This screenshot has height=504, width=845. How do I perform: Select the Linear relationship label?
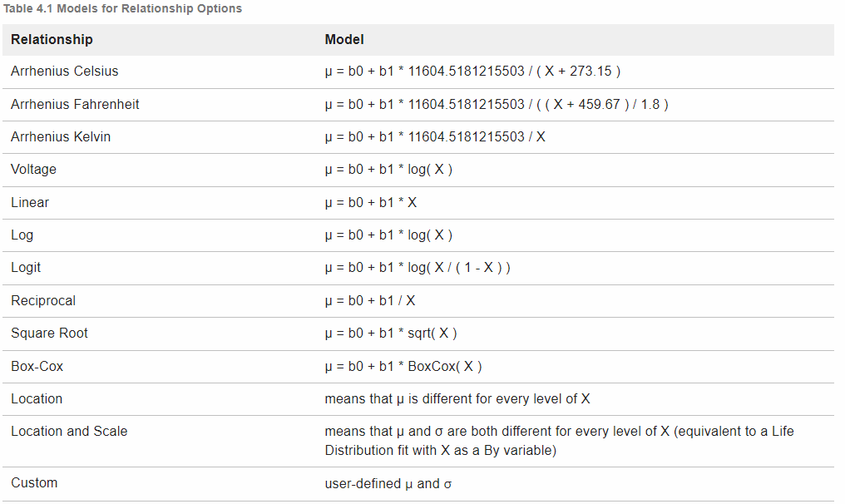(x=29, y=203)
